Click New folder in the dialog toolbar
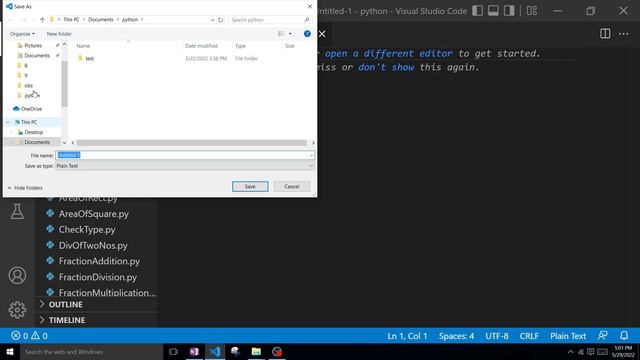Image resolution: width=640 pixels, height=360 pixels. (59, 34)
